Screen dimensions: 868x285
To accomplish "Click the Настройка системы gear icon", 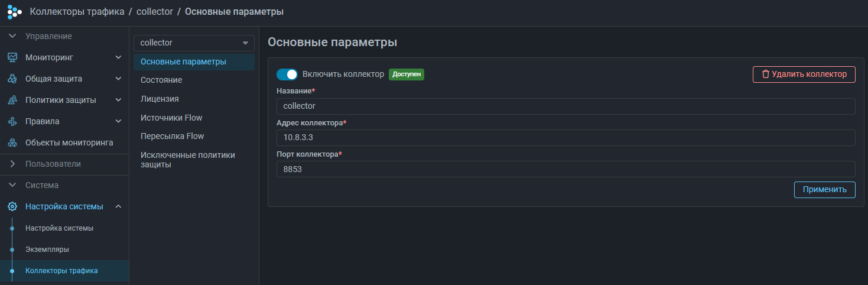I will tap(12, 206).
